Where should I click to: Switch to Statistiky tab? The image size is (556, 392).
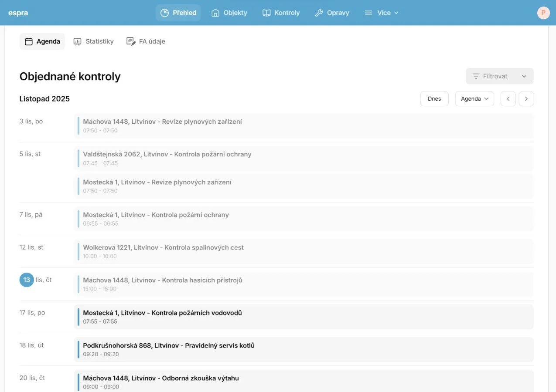click(93, 41)
